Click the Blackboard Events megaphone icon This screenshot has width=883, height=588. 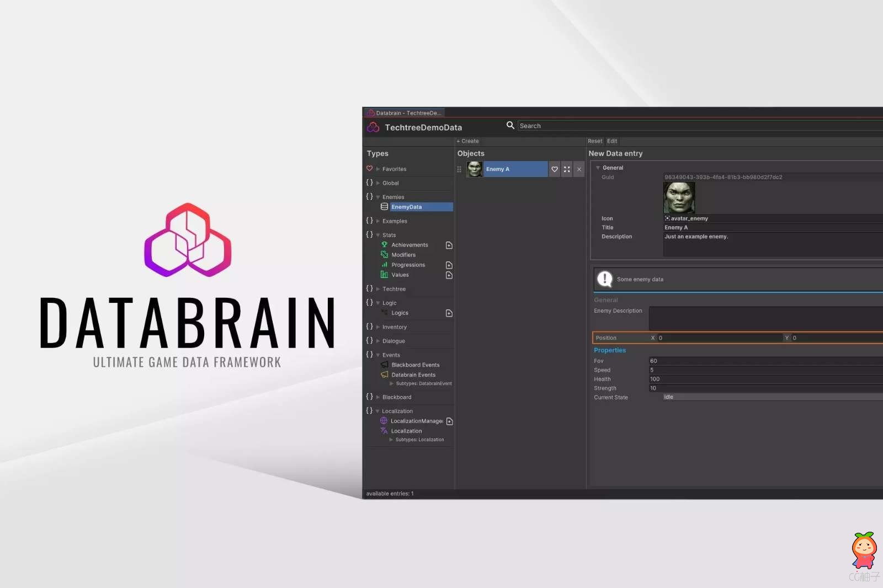(384, 365)
